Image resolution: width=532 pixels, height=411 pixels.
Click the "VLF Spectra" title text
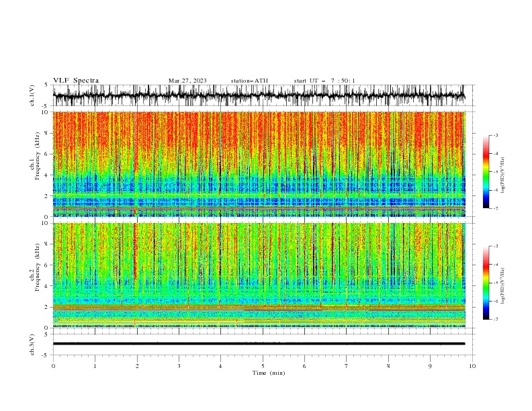point(76,81)
